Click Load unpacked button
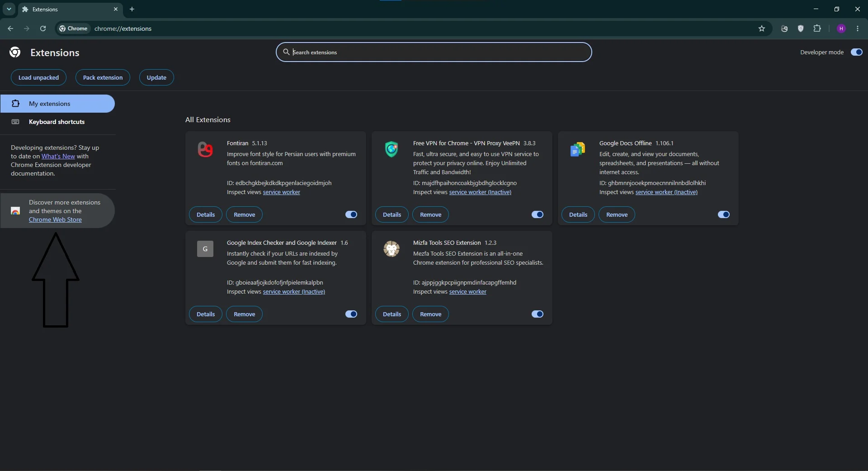868x471 pixels. pyautogui.click(x=38, y=77)
